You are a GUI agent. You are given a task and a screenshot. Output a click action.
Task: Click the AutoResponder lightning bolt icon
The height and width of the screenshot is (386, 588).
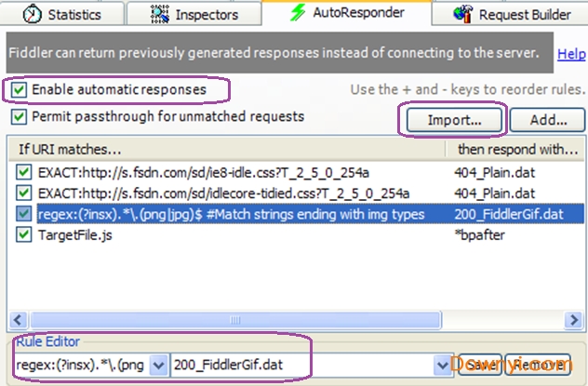click(298, 13)
